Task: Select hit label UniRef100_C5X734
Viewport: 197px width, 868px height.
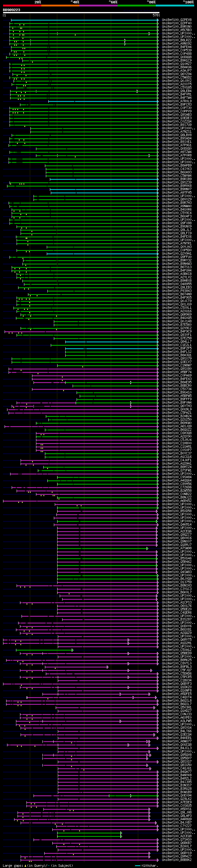Action: tap(177, 389)
